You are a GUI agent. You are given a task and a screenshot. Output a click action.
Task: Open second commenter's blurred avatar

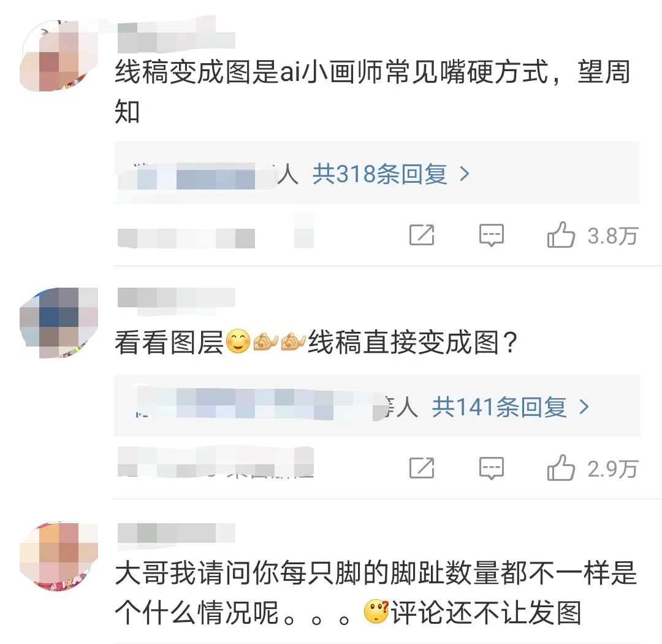(59, 323)
